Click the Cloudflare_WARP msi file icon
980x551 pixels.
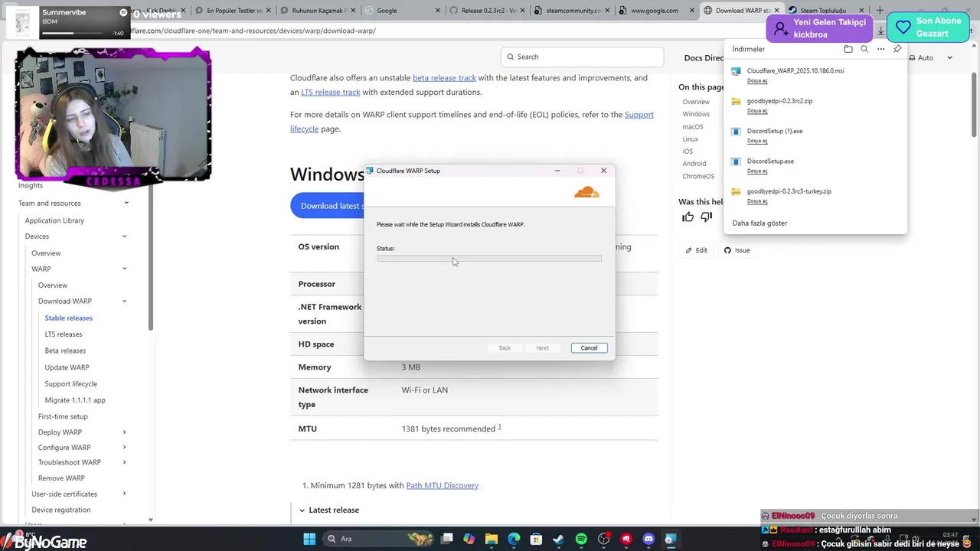coord(736,71)
